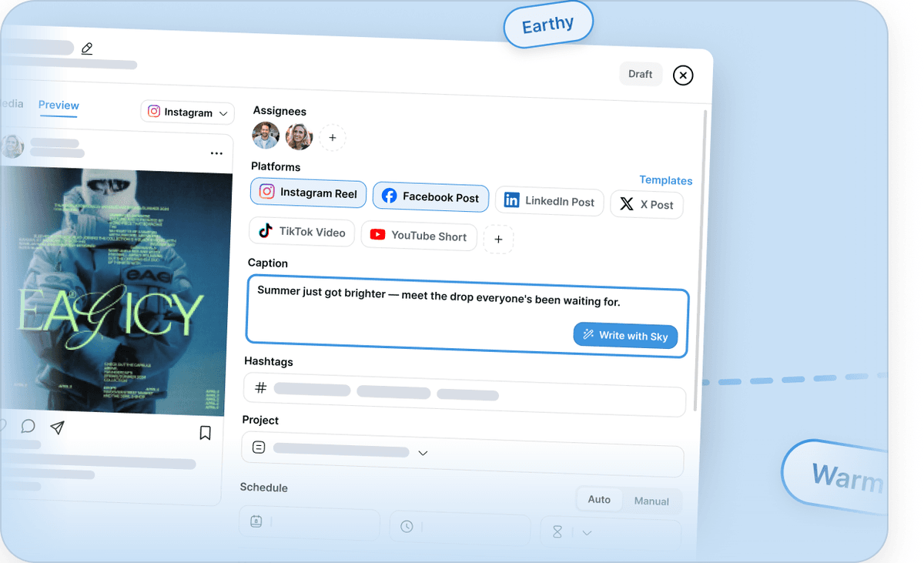Click the Write with Sky button
The image size is (924, 563).
(x=626, y=335)
